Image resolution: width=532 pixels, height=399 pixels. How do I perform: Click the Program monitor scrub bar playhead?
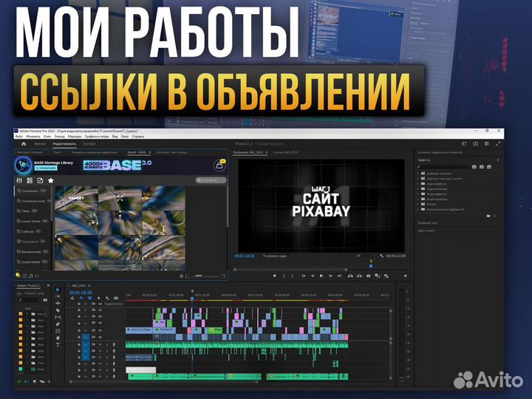[x=371, y=265]
